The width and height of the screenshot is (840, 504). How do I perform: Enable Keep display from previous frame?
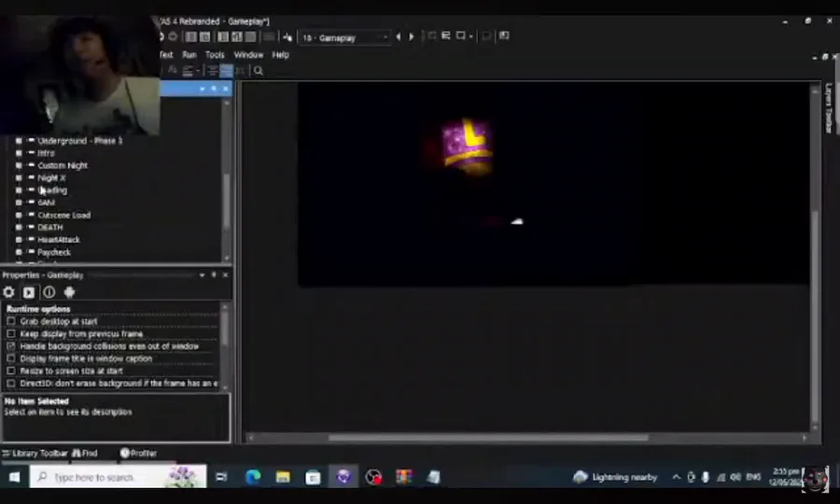pyautogui.click(x=10, y=333)
